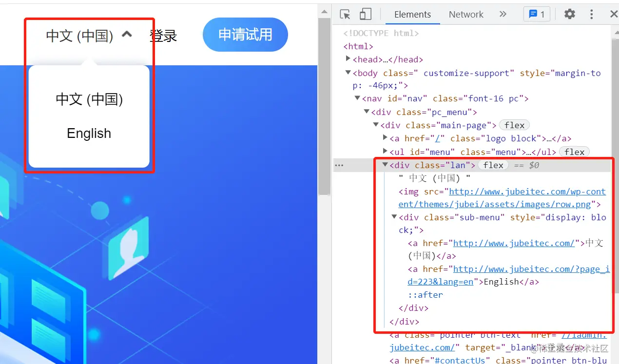Select the <!DOCTYPE html> line
This screenshot has height=364, width=619.
(381, 33)
